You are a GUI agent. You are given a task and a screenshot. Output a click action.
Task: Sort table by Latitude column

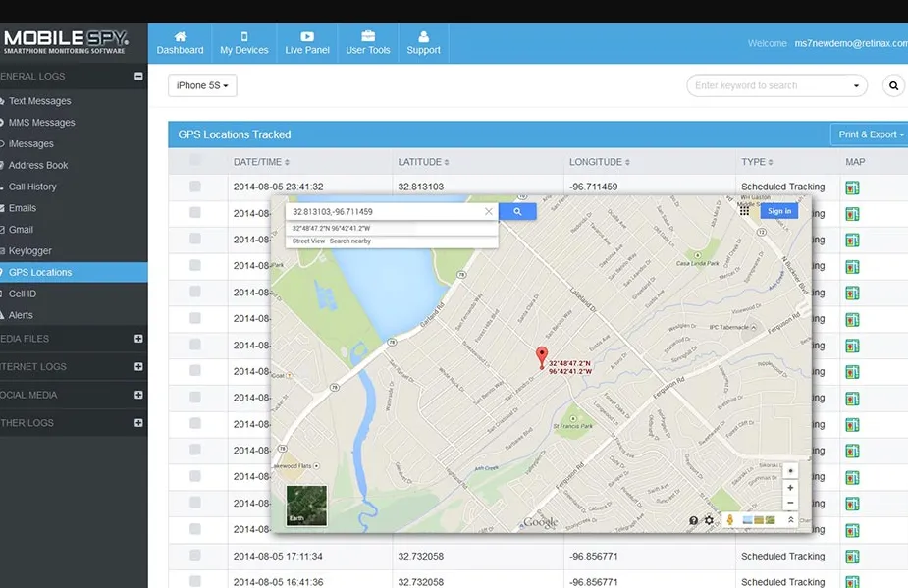423,162
